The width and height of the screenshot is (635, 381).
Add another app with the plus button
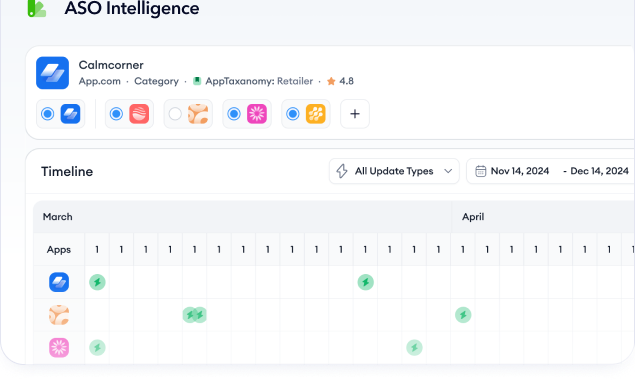[x=355, y=114]
